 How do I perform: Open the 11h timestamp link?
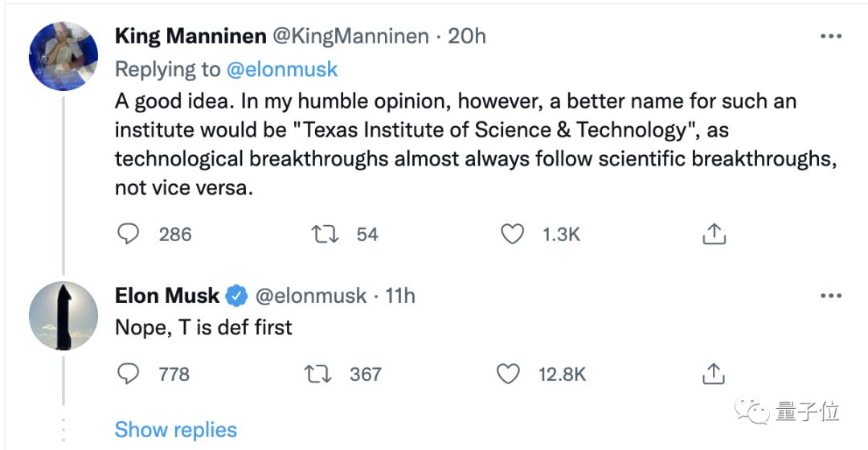tap(400, 296)
